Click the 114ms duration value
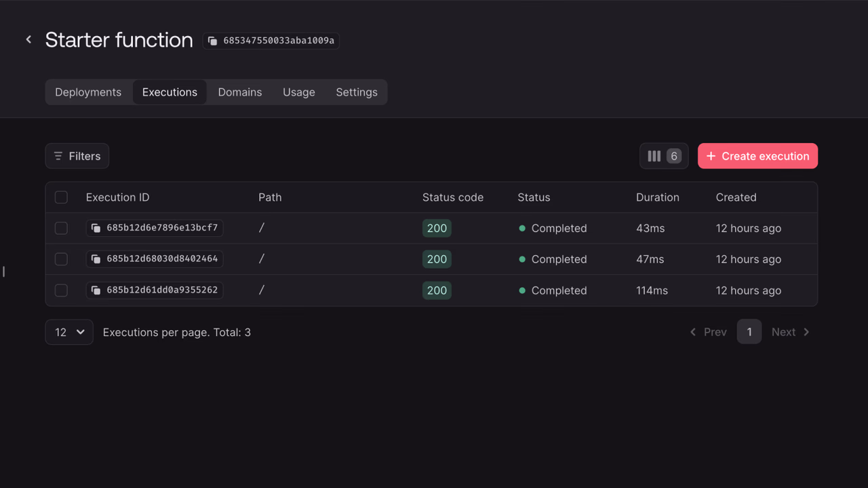 pos(652,290)
